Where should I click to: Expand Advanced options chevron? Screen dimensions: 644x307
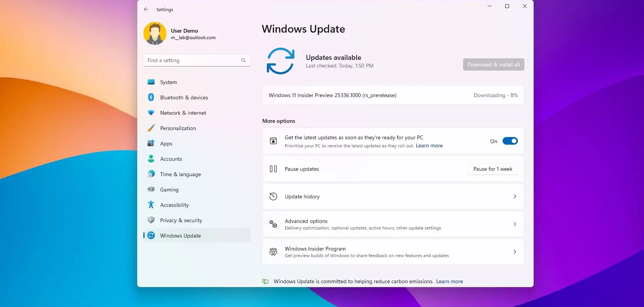tap(515, 224)
